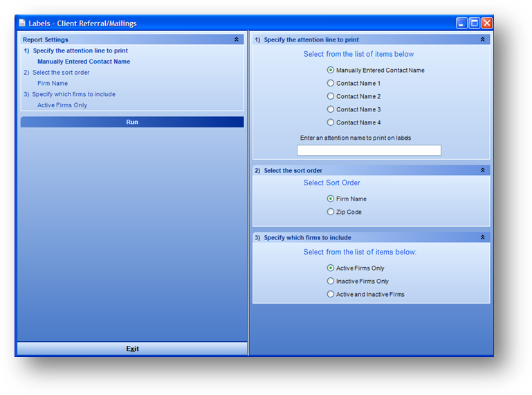This screenshot has height=395, width=532.
Task: Maximize the Labels window
Action: (475, 23)
